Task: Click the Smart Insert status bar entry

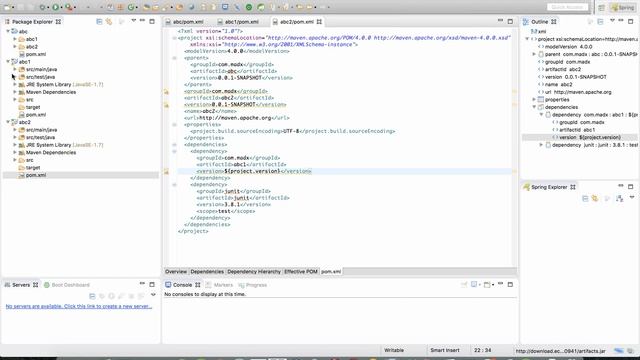Action: click(x=444, y=350)
